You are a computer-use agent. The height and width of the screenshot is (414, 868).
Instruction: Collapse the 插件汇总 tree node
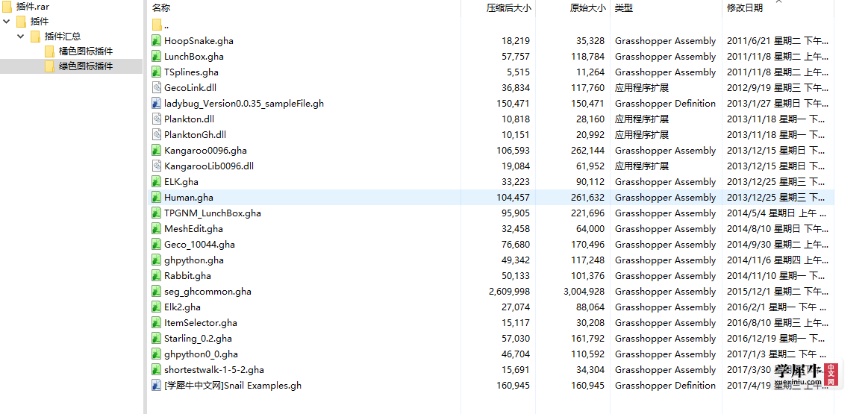(x=20, y=37)
